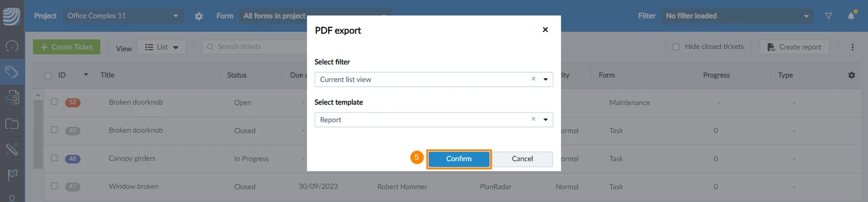Clear the Current list view selection

533,79
